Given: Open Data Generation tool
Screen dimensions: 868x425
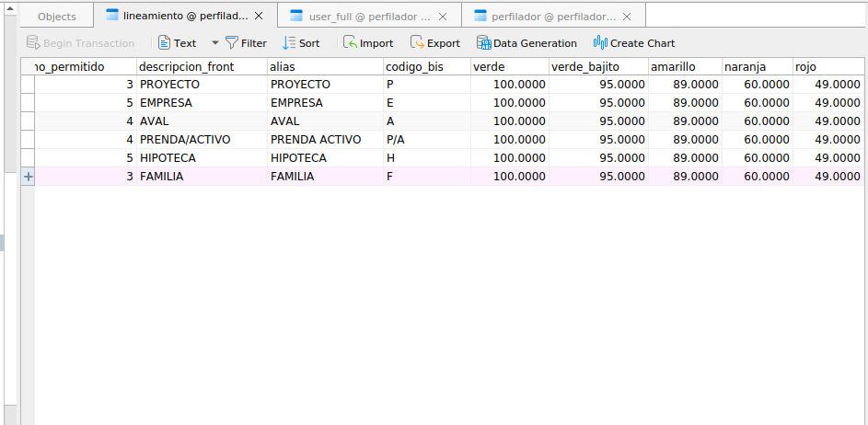Looking at the screenshot, I should (483, 43).
